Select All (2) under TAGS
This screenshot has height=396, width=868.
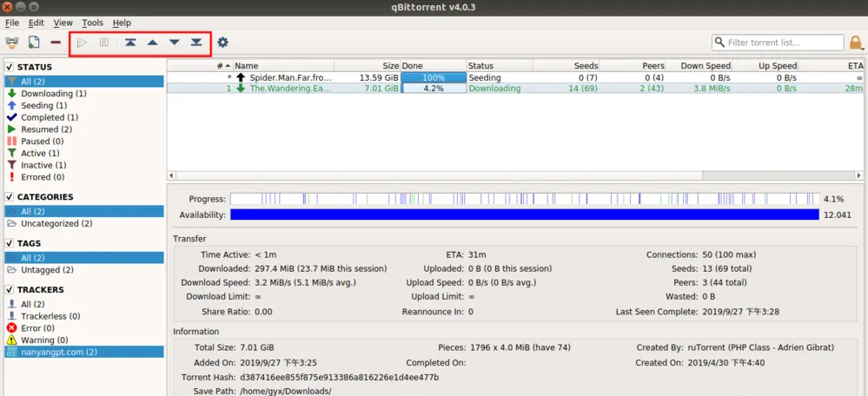[84, 258]
